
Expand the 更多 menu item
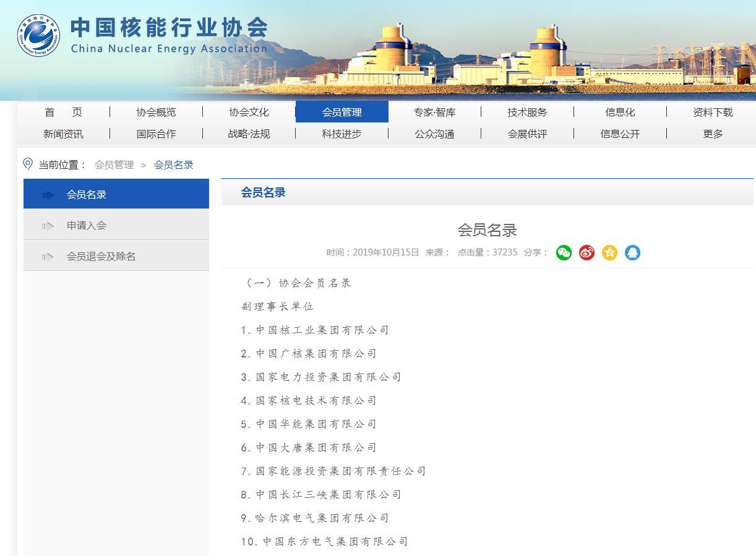tap(712, 134)
